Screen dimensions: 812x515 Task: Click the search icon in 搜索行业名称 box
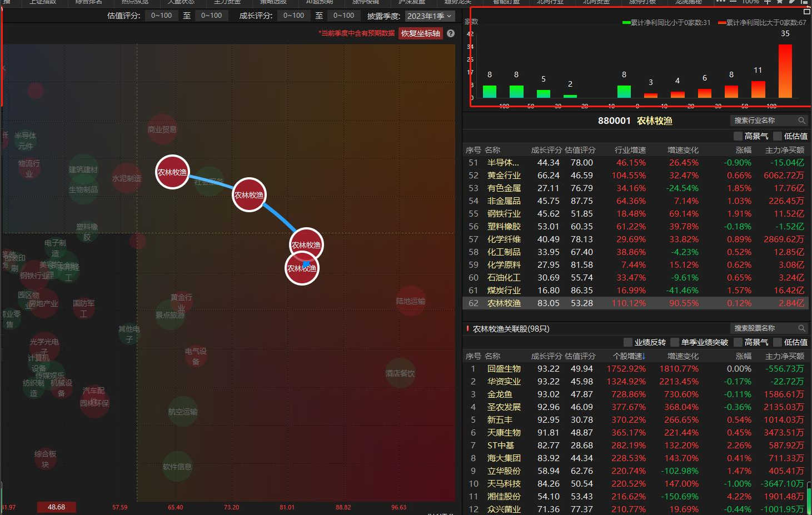(x=801, y=121)
